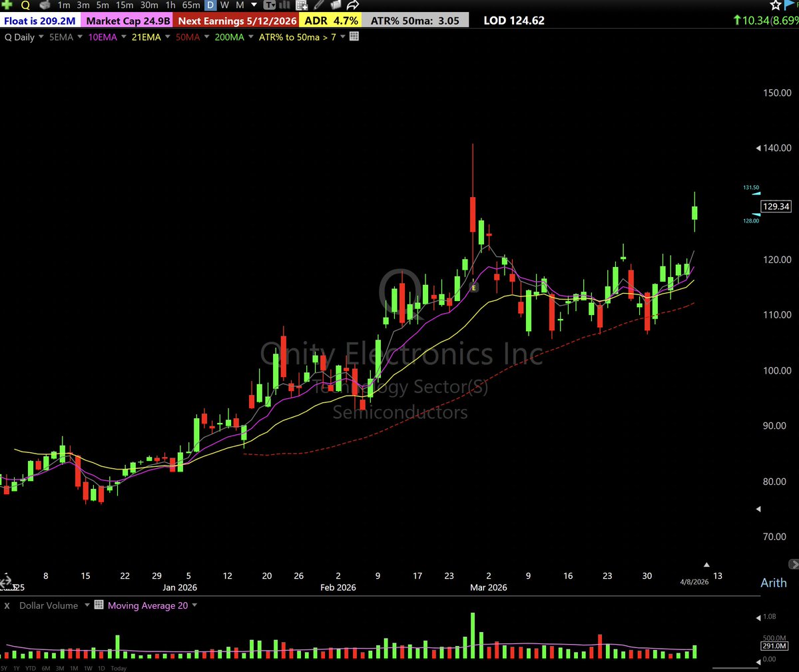The width and height of the screenshot is (799, 672).
Task: Toggle the star favorite icon
Action: [775, 5]
